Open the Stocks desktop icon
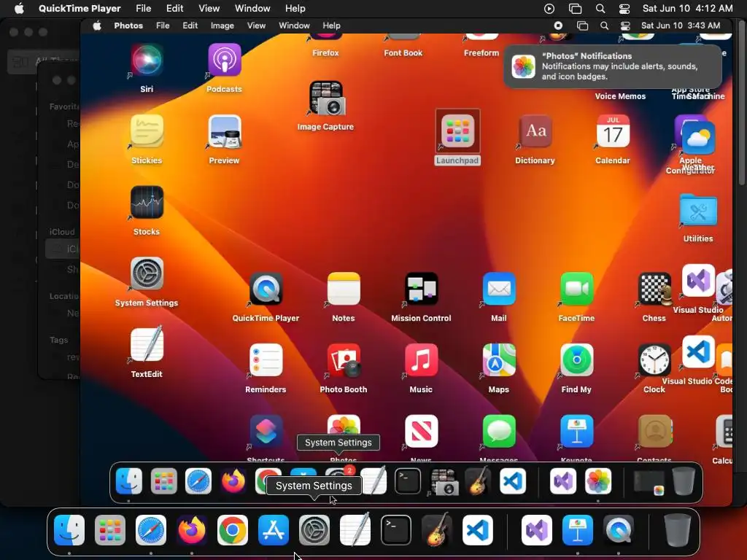The image size is (747, 560). tap(147, 203)
